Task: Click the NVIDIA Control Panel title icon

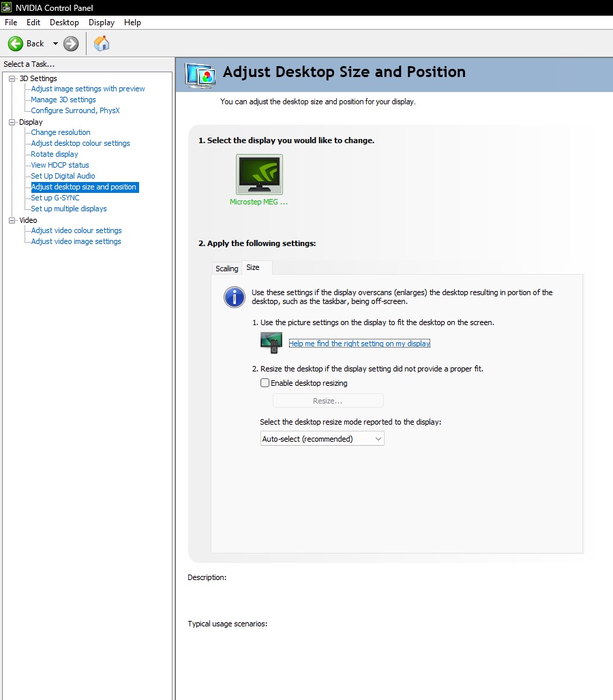Action: [8, 7]
